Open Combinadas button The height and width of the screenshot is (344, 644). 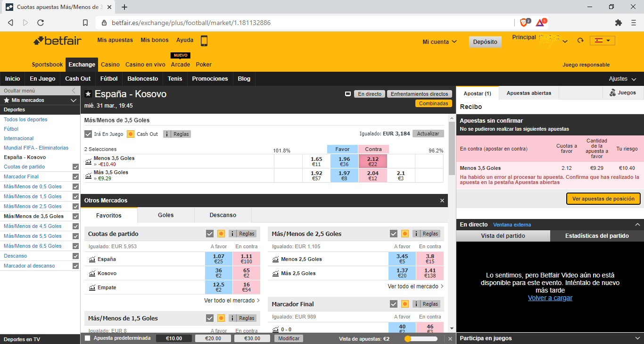pos(434,103)
